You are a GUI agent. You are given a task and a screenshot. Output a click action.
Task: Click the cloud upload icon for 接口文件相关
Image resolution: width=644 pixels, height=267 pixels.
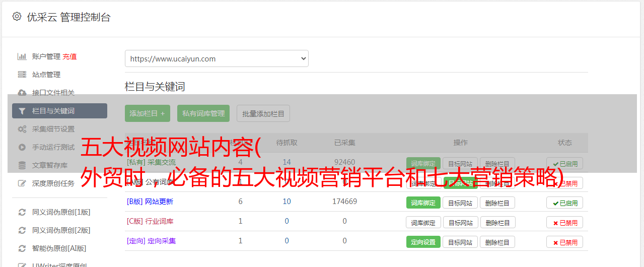point(22,93)
